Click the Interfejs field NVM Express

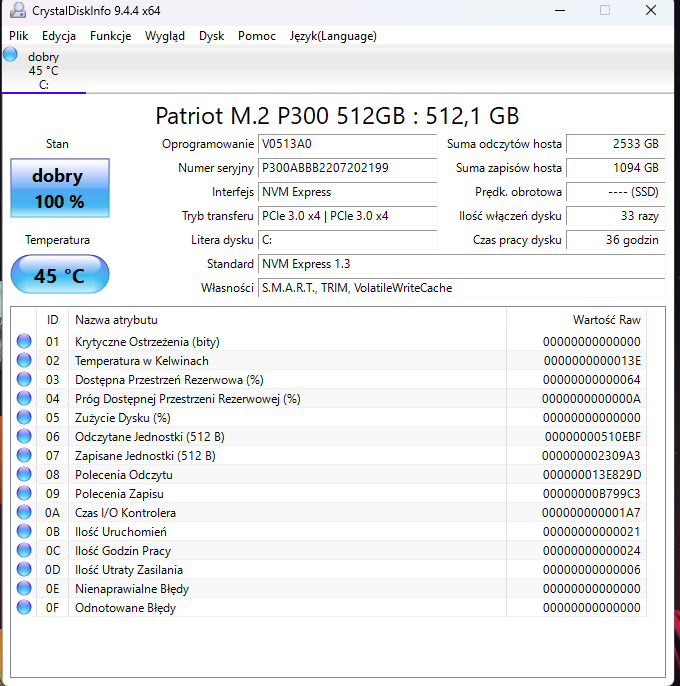click(x=347, y=192)
